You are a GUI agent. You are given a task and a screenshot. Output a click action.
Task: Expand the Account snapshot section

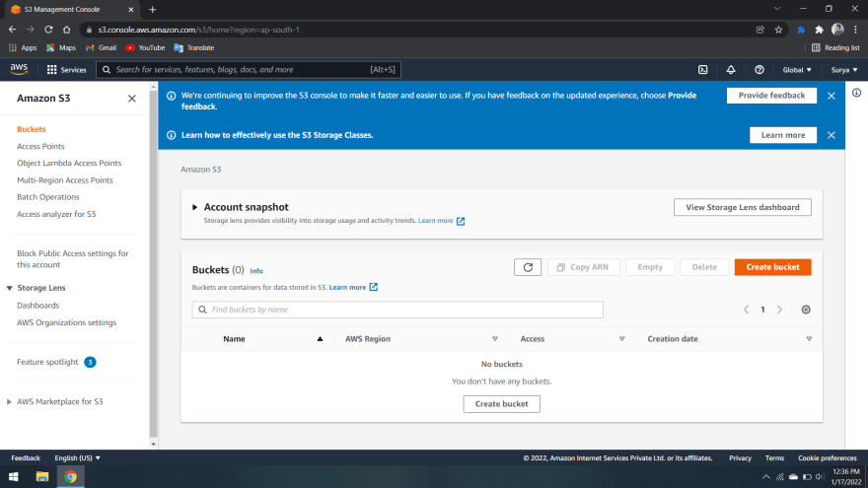(195, 207)
